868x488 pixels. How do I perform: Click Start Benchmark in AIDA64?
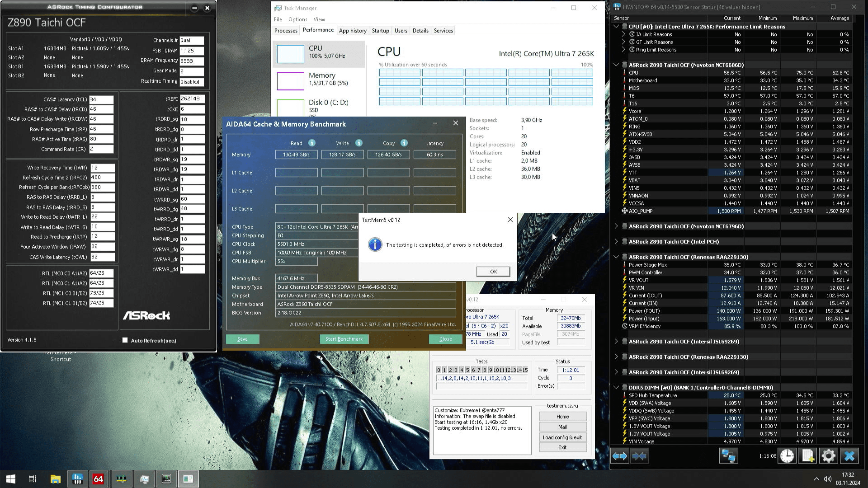click(344, 339)
